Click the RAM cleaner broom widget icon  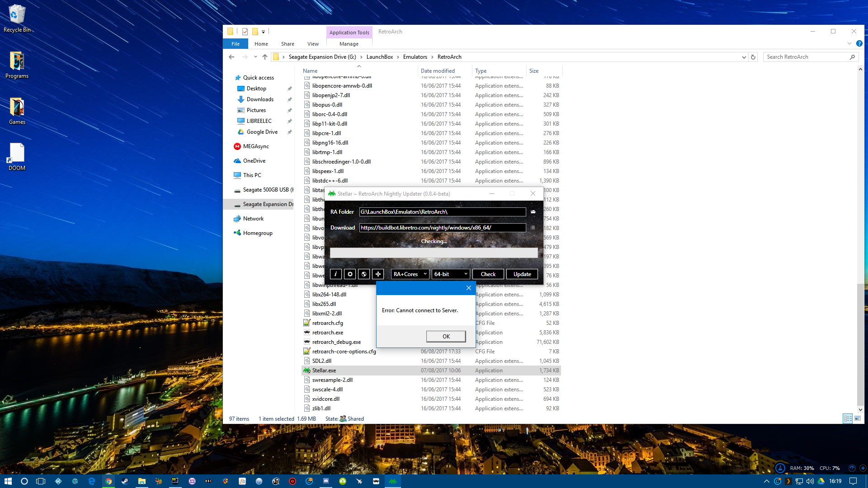click(x=780, y=468)
